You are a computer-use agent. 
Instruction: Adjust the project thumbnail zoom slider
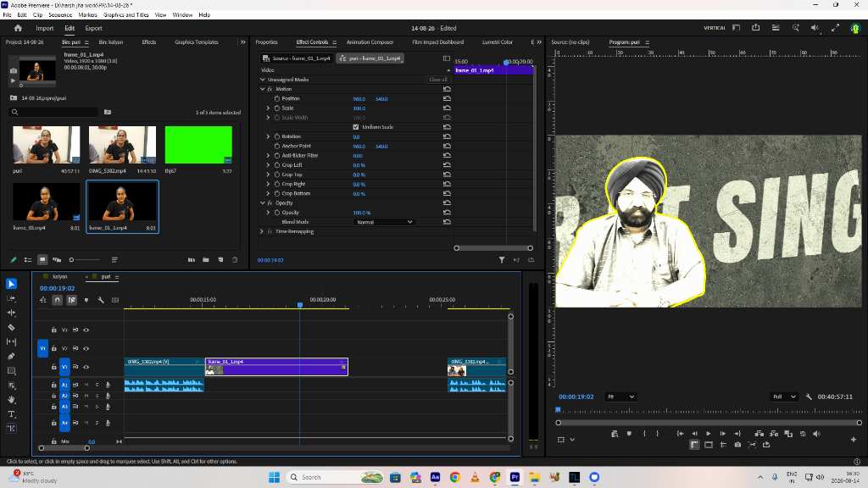[x=85, y=259]
